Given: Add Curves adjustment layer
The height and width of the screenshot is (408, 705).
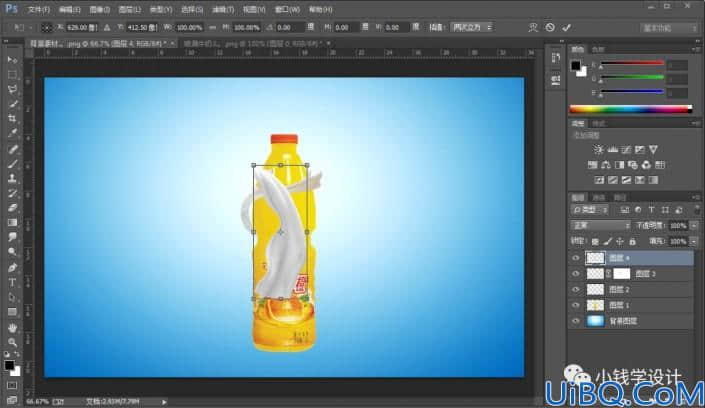Looking at the screenshot, I should (626, 149).
